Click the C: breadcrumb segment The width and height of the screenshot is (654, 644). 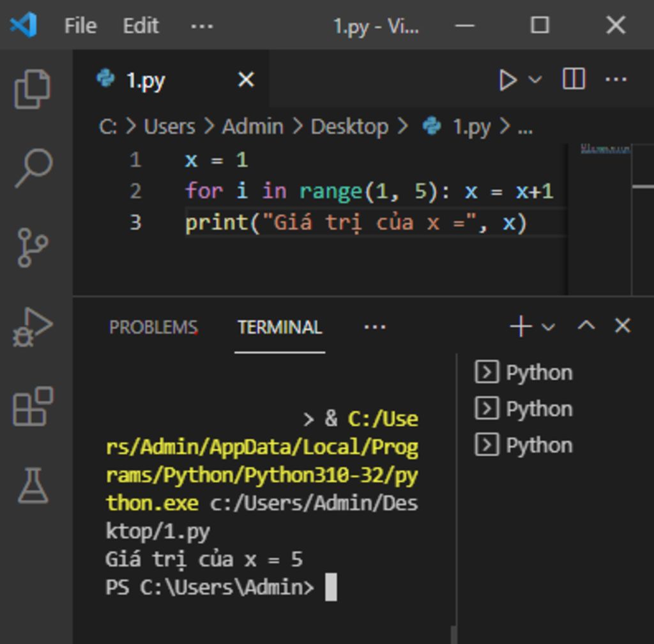tap(107, 126)
